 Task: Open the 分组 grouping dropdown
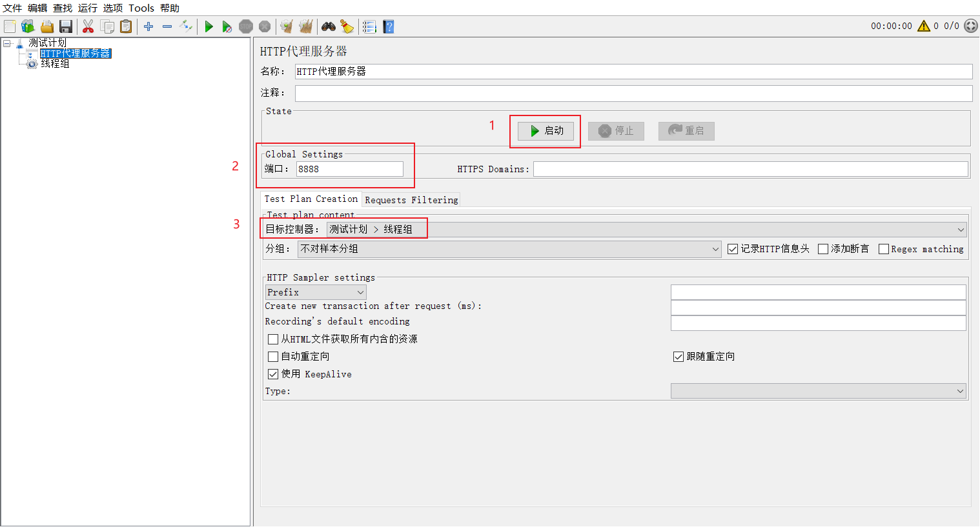pos(509,249)
